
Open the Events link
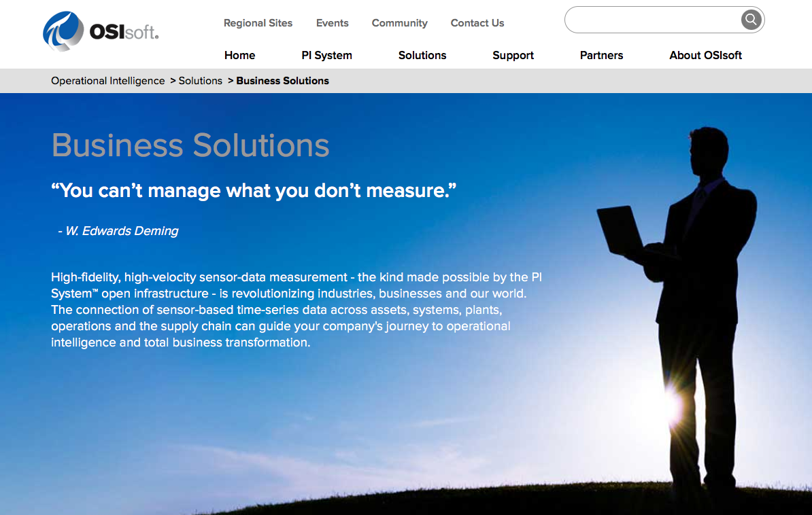click(x=333, y=23)
